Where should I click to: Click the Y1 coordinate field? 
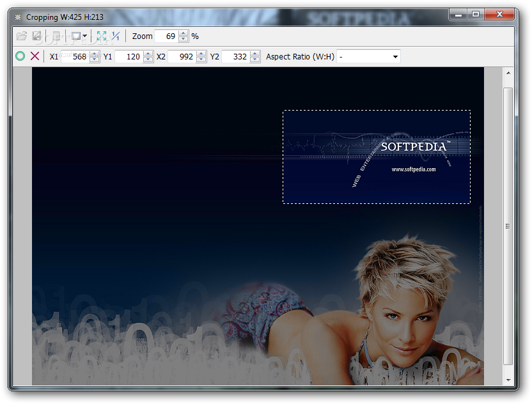129,57
